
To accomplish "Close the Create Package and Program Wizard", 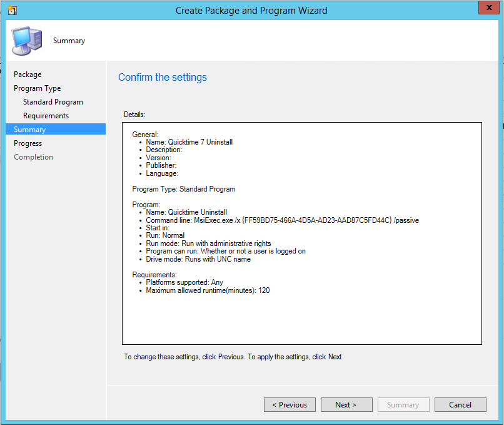I will coord(488,8).
